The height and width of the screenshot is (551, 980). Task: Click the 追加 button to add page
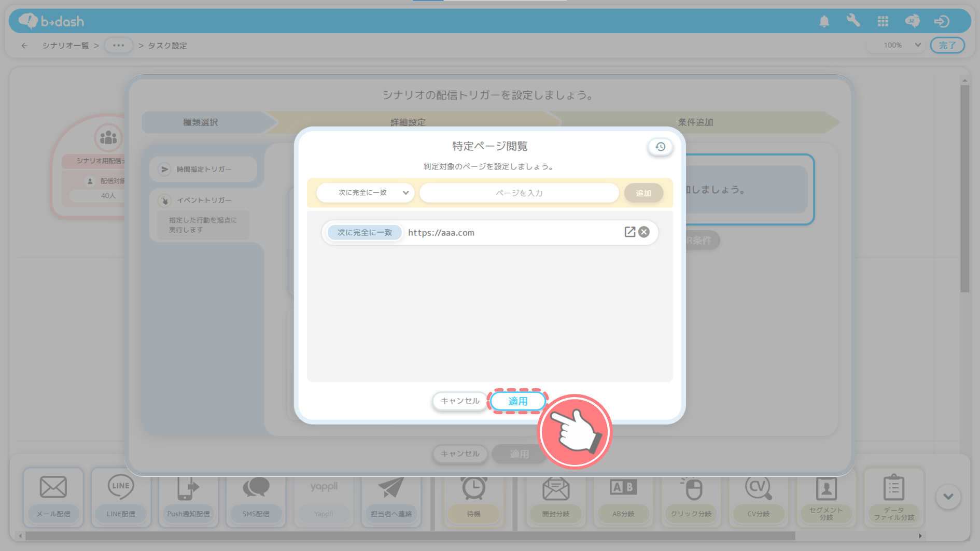coord(643,193)
